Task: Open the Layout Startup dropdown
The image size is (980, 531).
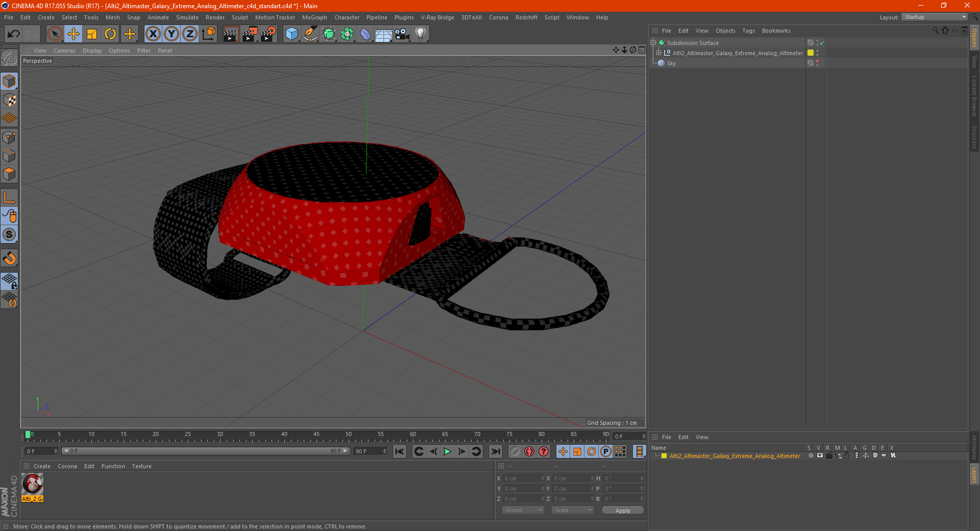Action: pos(935,17)
